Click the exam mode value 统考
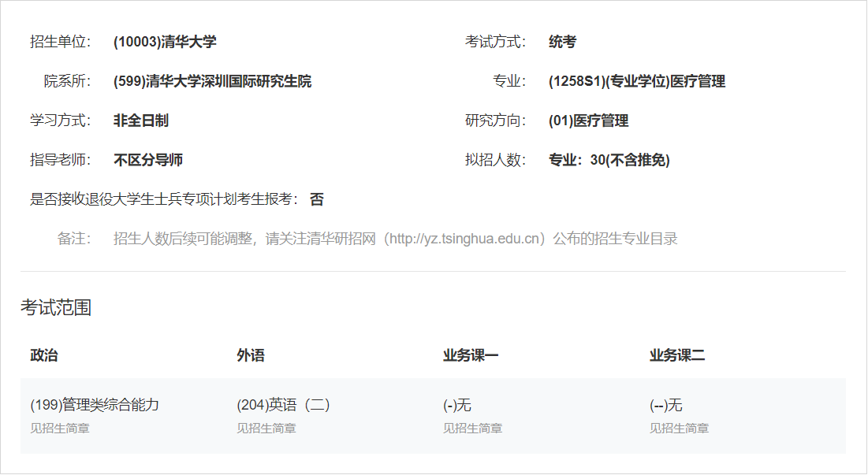 [562, 42]
